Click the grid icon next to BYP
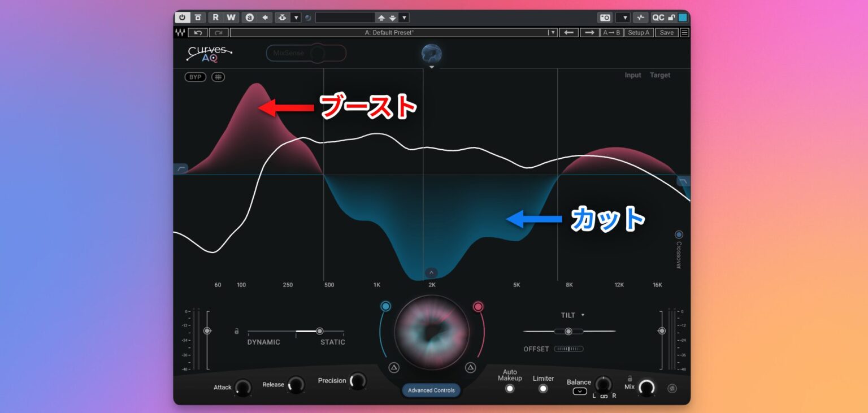Screen dimensions: 868x413 click(219, 77)
